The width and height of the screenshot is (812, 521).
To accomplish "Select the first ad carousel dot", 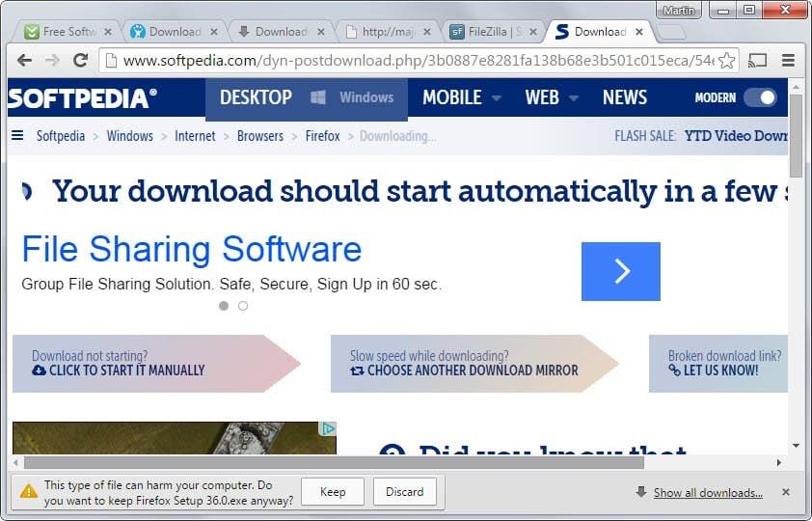I will pos(224,306).
